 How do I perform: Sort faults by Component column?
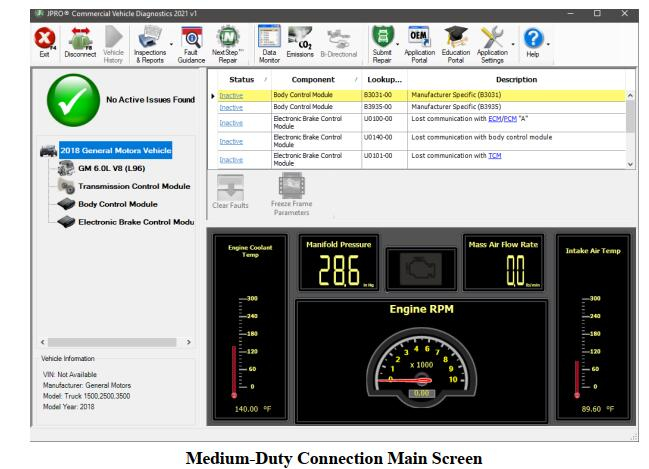[313, 79]
